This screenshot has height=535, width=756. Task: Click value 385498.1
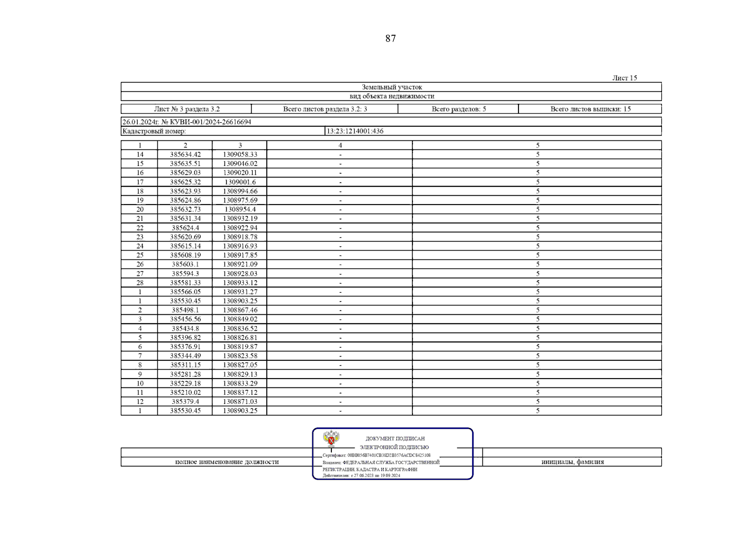185,310
